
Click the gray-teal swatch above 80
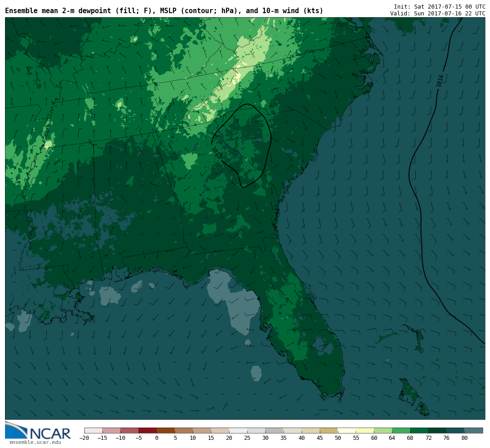[x=474, y=430]
